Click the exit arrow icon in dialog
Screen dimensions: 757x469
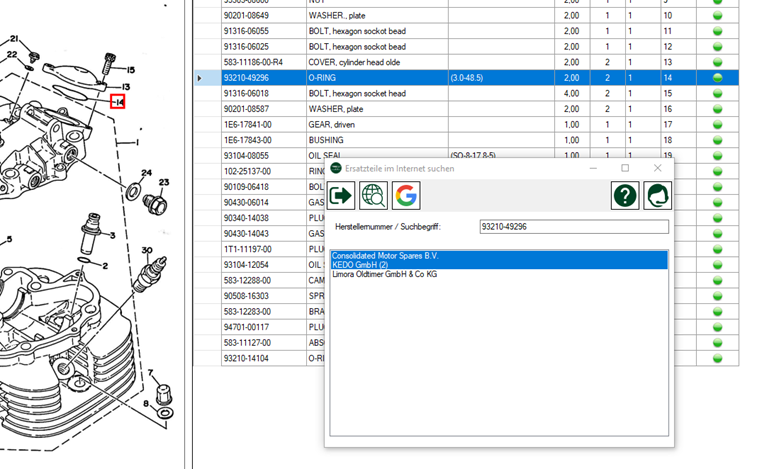click(x=341, y=196)
